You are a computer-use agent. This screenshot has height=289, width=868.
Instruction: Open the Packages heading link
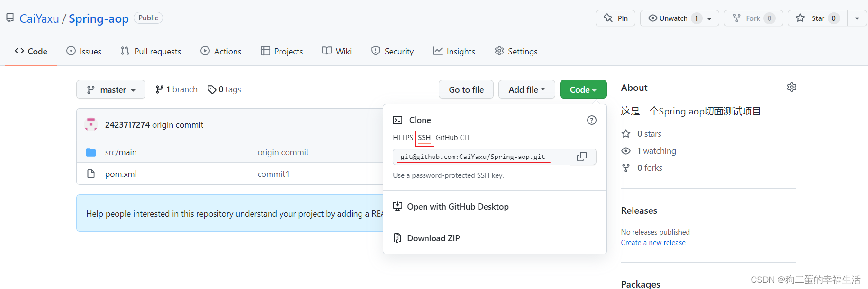click(x=641, y=284)
